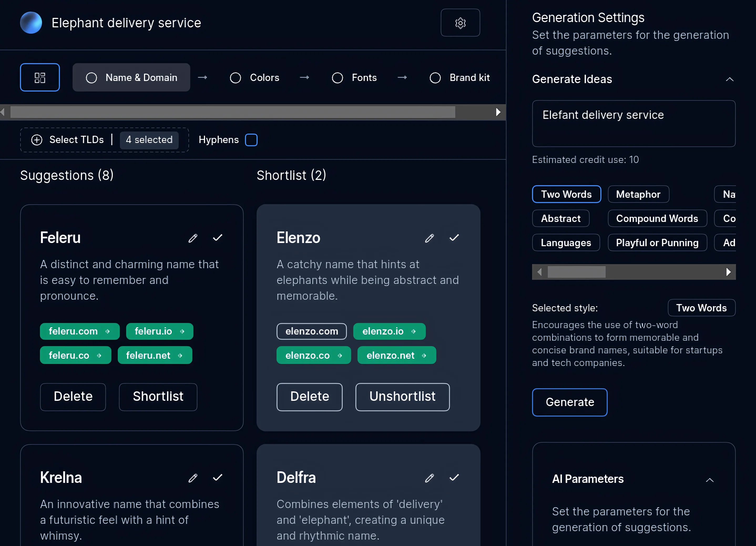Click the Generate button
756x546 pixels.
point(570,402)
